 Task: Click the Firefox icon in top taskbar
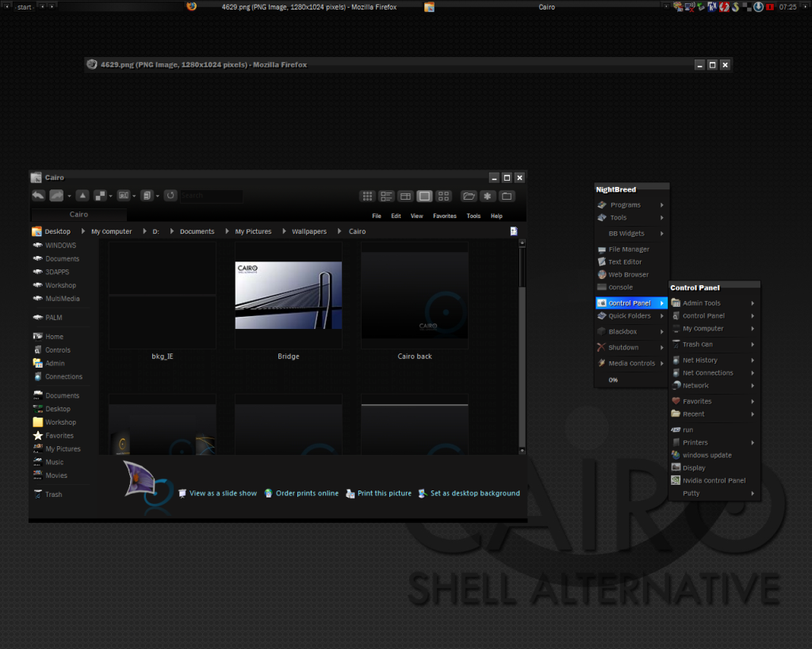[192, 6]
